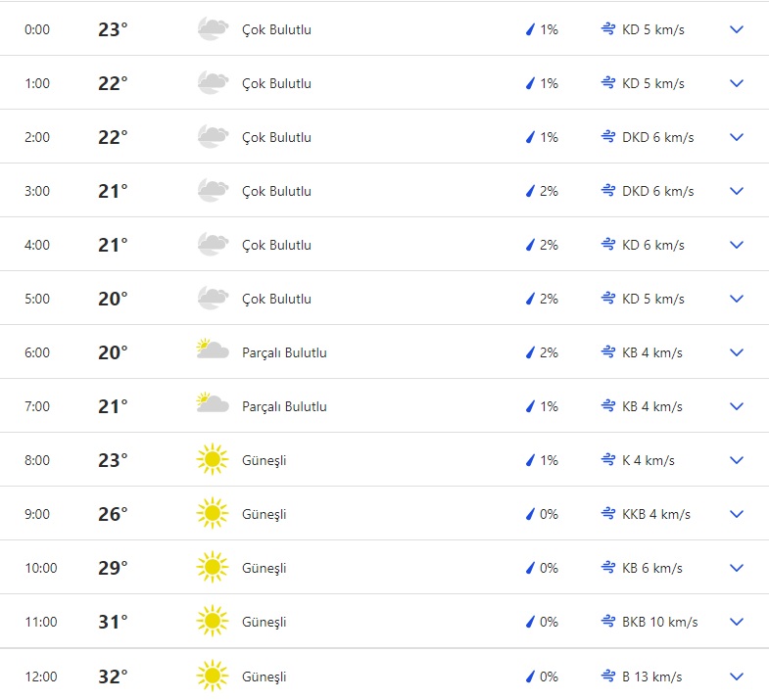Click the raindrop icon in the 10:00 row
This screenshot has height=700, width=769.
(x=530, y=568)
